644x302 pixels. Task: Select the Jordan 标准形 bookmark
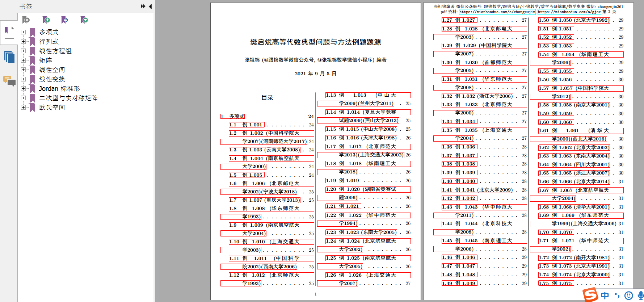(59, 89)
